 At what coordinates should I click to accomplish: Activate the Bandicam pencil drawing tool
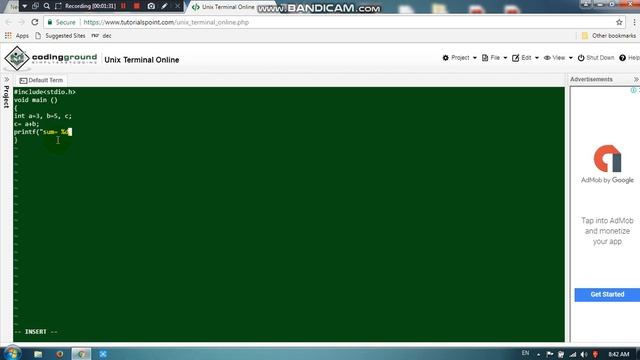pos(164,6)
